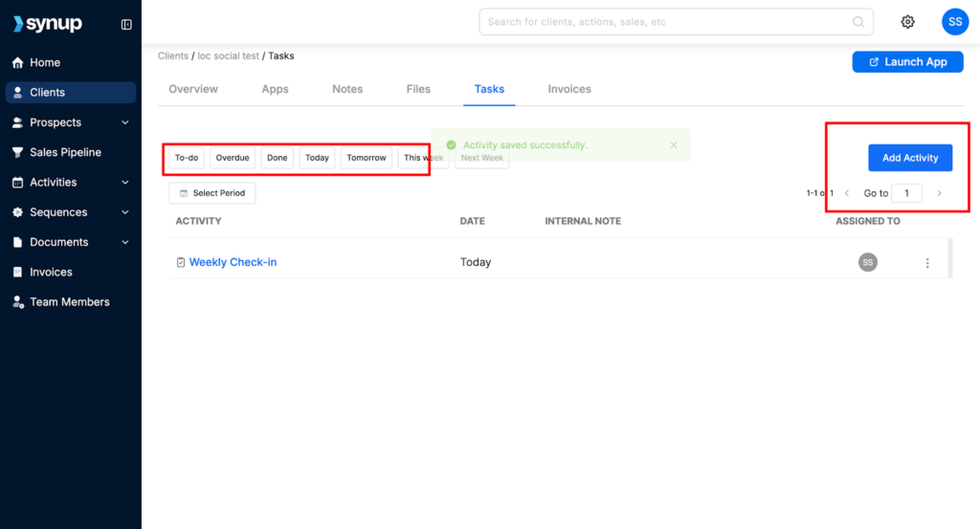
Task: Collapse the sidebar using the panel icon
Action: [126, 25]
